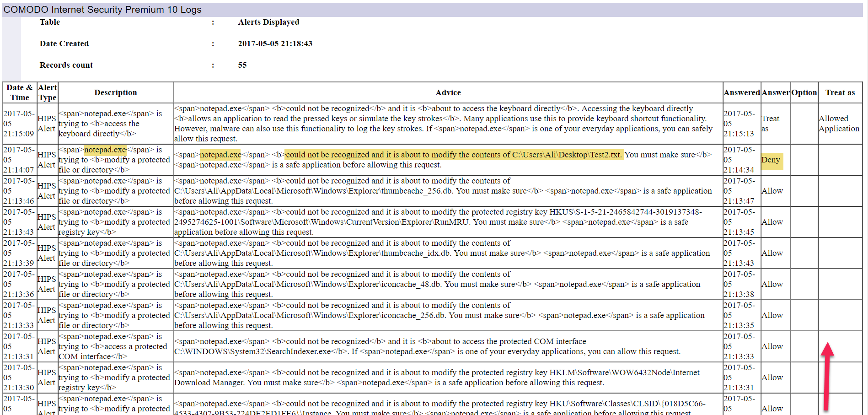Click the "Records count" label
The image size is (868, 415).
point(66,65)
